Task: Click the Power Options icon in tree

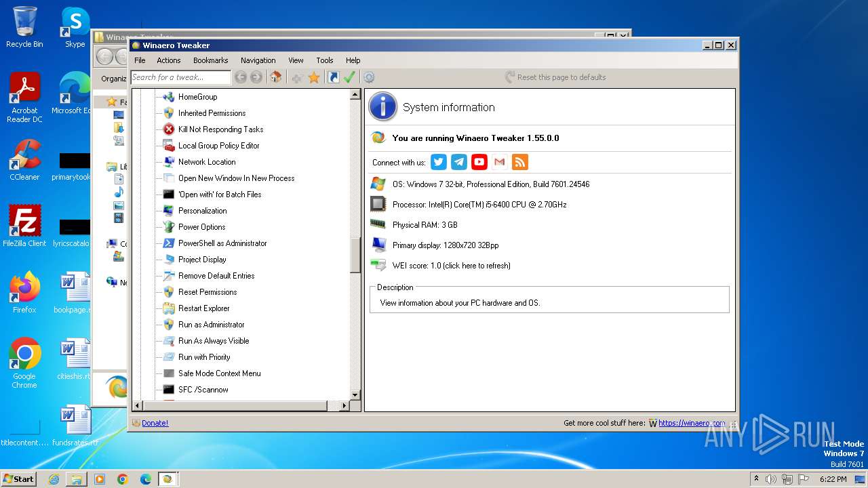Action: [169, 227]
